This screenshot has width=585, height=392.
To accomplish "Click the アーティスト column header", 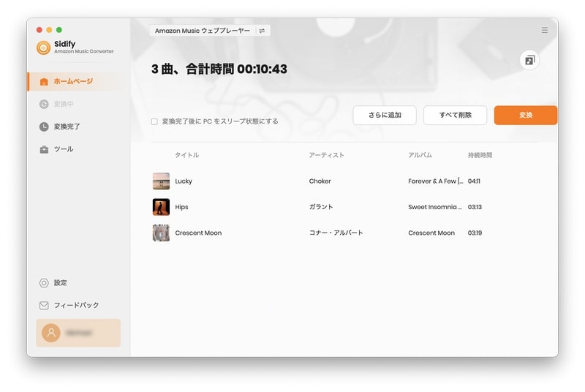I will point(326,155).
